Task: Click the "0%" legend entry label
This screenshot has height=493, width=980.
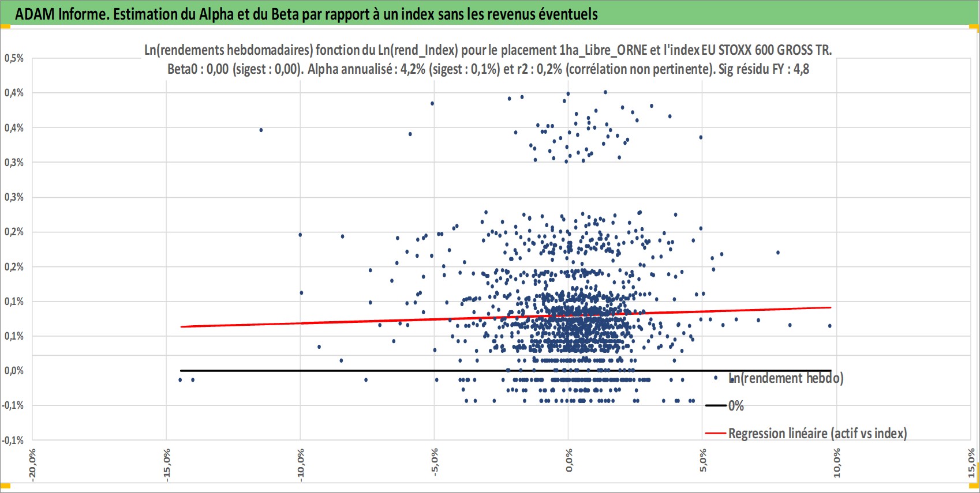Action: (736, 406)
